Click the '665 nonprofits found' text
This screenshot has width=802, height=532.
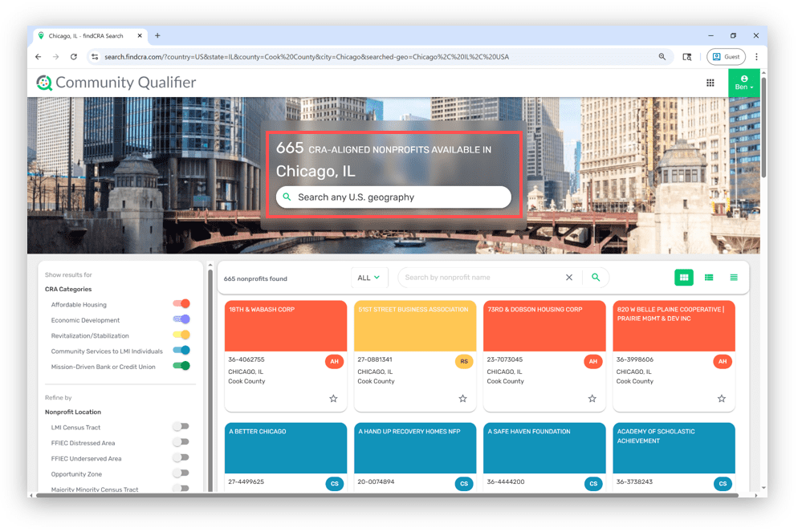click(x=255, y=279)
